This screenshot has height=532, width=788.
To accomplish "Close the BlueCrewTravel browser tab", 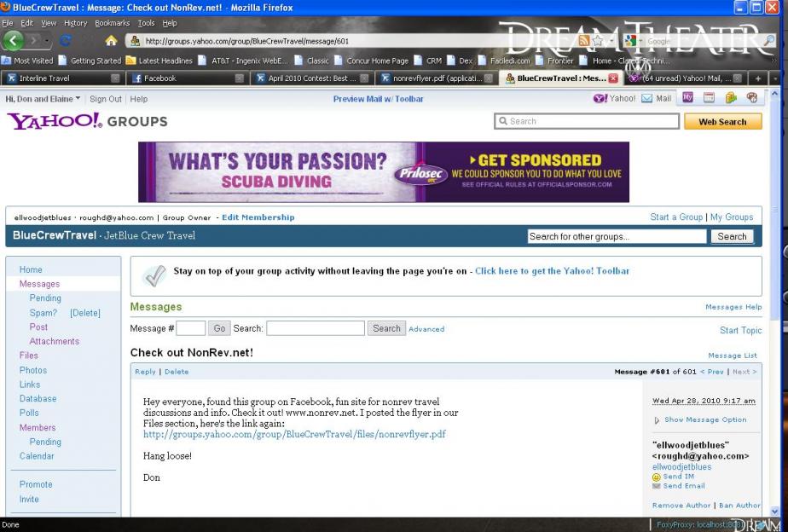I will point(612,78).
